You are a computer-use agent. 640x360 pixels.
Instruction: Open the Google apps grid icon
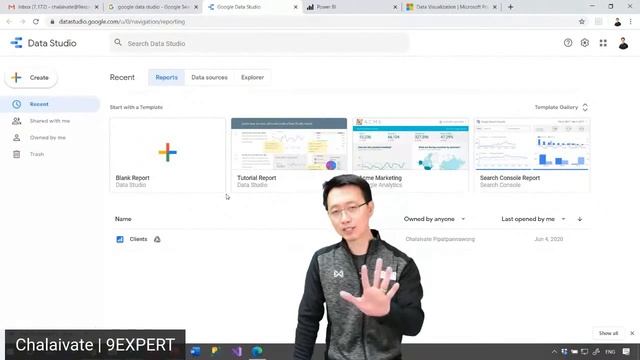click(x=603, y=43)
